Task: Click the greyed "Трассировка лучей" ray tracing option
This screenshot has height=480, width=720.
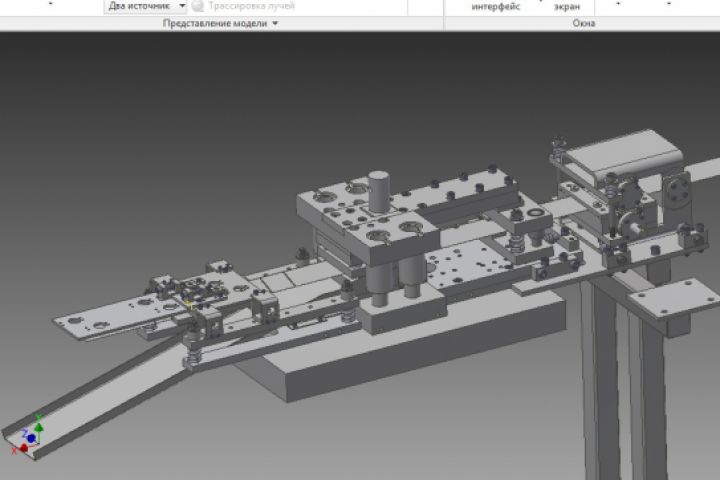Action: [243, 6]
